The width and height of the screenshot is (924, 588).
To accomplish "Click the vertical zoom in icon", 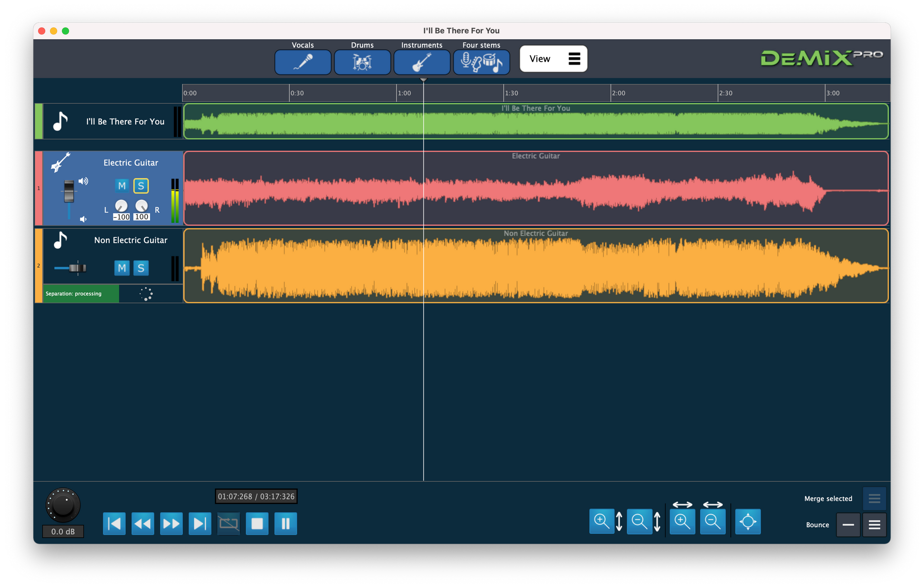I will [x=602, y=521].
